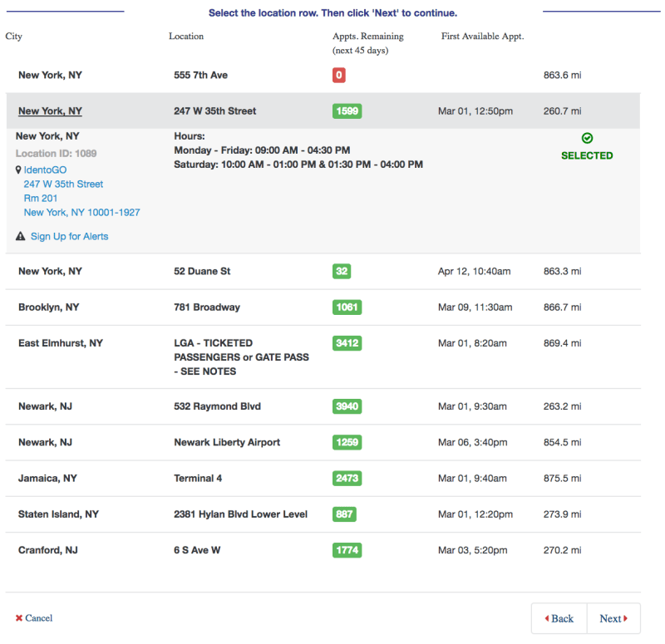Cancel the location selection
The height and width of the screenshot is (644, 665).
34,618
